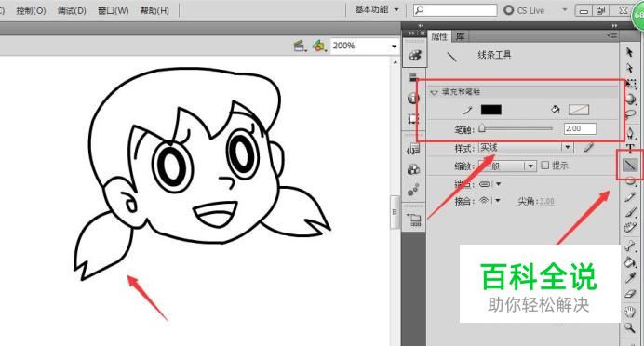This screenshot has width=644, height=346.
Task: Select the Pen tool
Action: coord(630,133)
